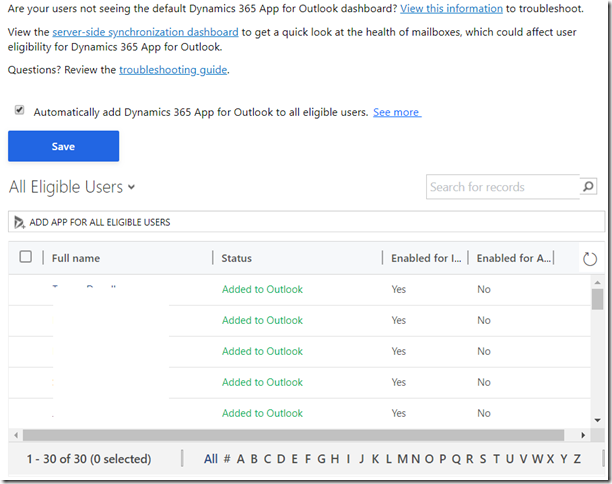Viewport: 612px width, 484px height.
Task: Filter records by letter T
Action: coord(496,459)
